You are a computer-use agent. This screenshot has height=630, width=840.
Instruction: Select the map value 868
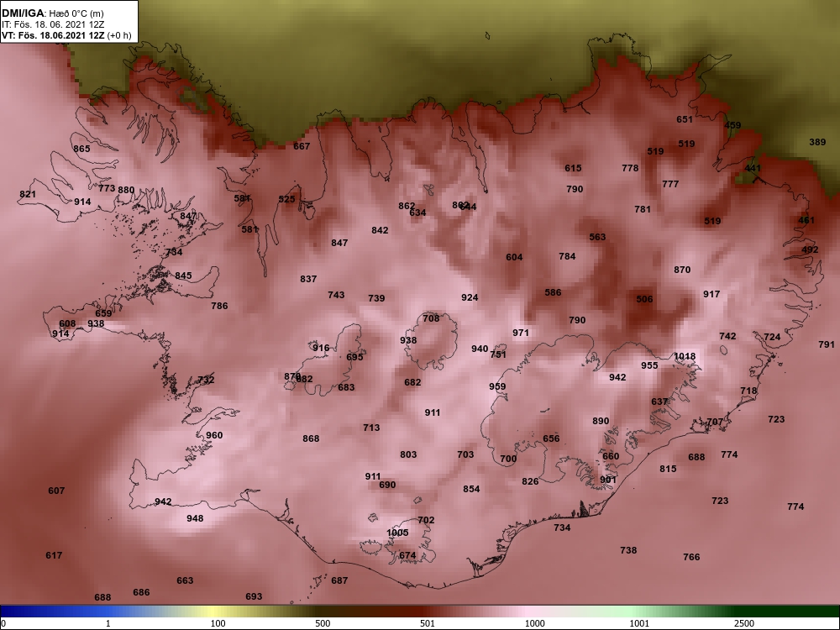click(311, 438)
